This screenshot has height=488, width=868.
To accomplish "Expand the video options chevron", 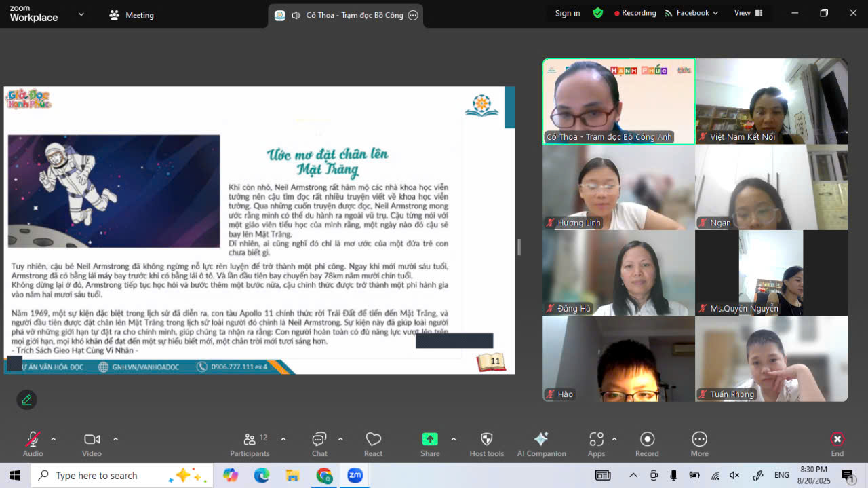I will (115, 439).
